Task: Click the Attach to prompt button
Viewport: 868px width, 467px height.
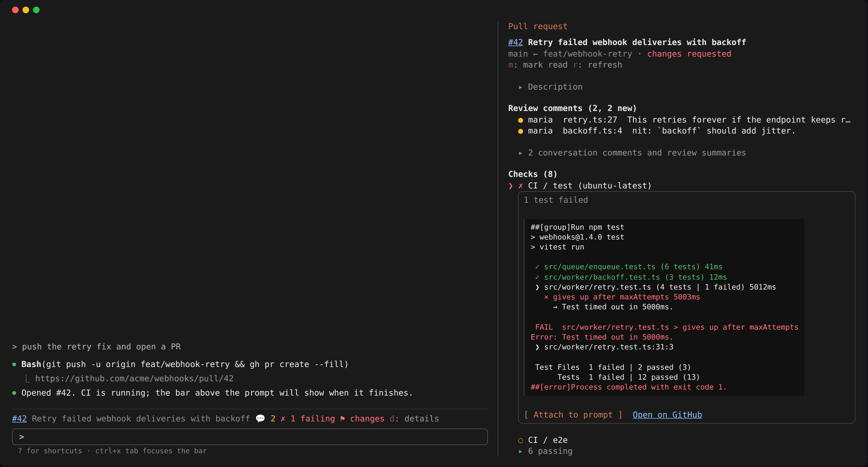Action: click(573, 415)
